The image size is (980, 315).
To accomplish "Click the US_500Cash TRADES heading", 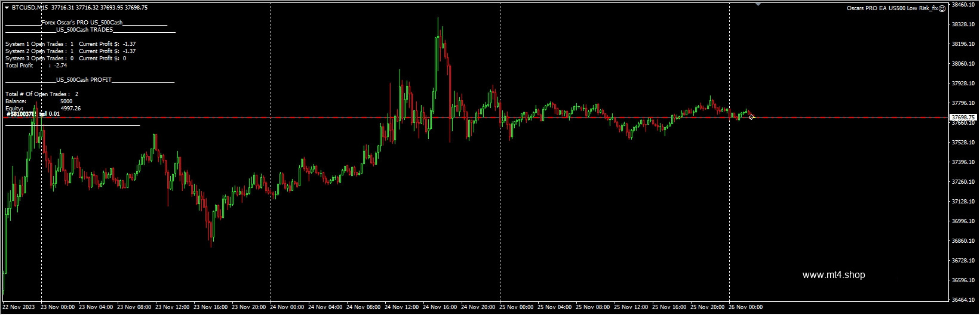I will pyautogui.click(x=84, y=30).
